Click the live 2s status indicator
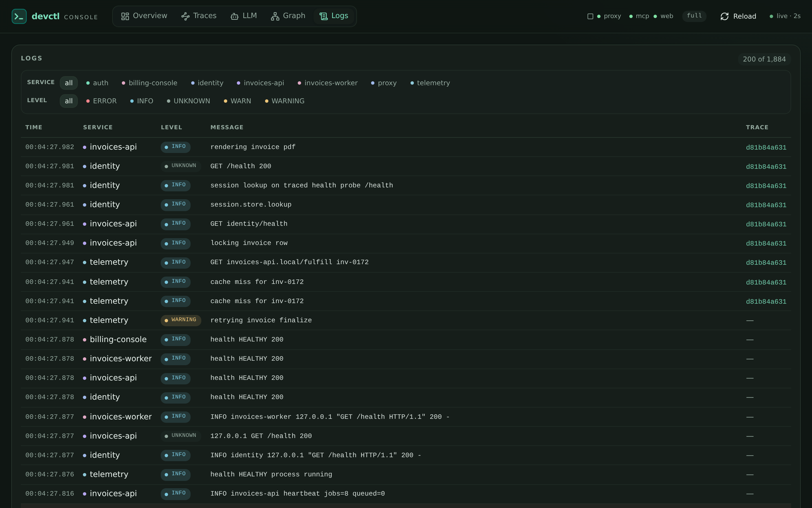The height and width of the screenshot is (508, 812). click(x=785, y=16)
